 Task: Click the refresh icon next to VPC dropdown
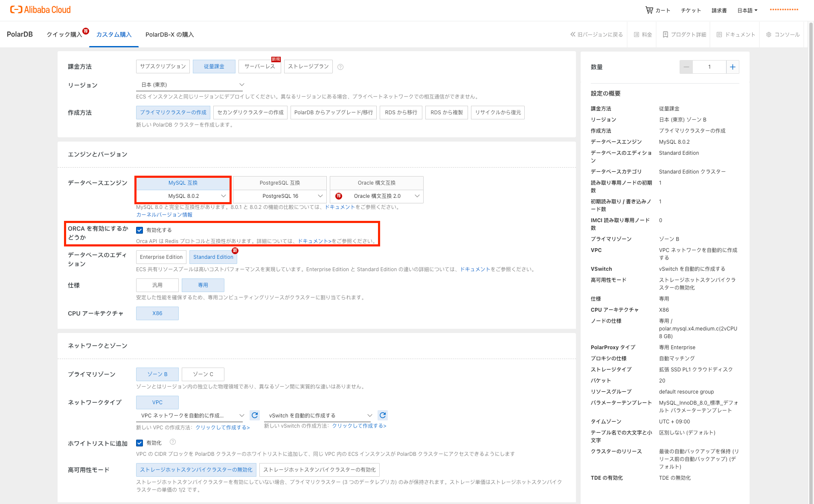255,415
